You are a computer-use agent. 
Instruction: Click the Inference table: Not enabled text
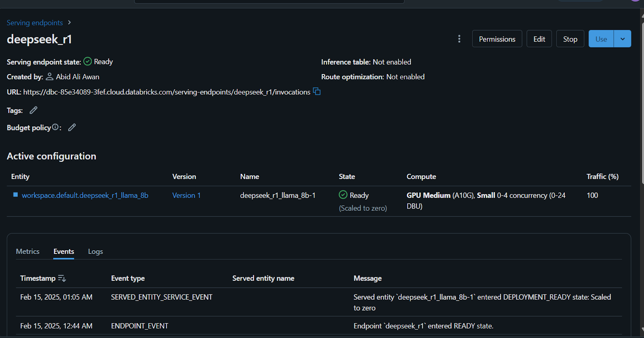tap(366, 62)
